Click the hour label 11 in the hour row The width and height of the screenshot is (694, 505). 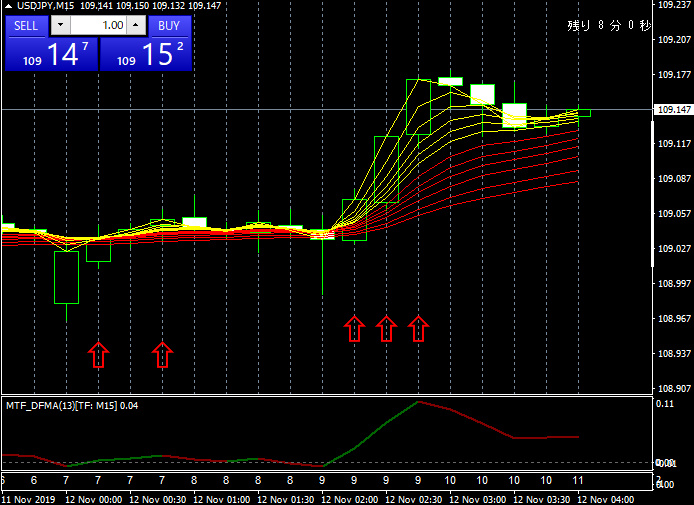coord(578,480)
